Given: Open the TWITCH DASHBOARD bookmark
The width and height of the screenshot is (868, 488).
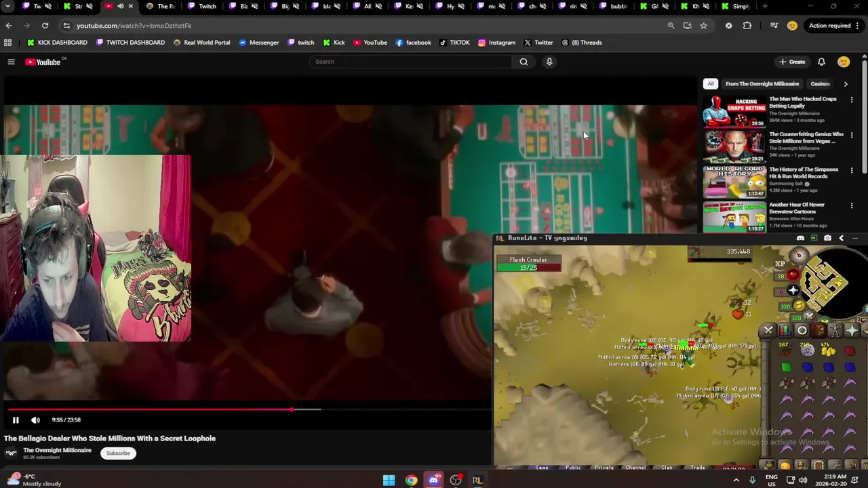Looking at the screenshot, I should [130, 43].
